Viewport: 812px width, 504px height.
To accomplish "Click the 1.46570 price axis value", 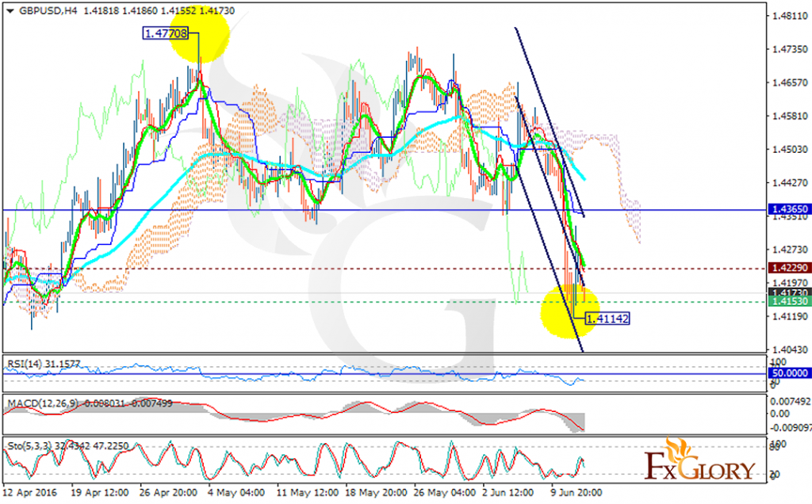I will coord(790,82).
